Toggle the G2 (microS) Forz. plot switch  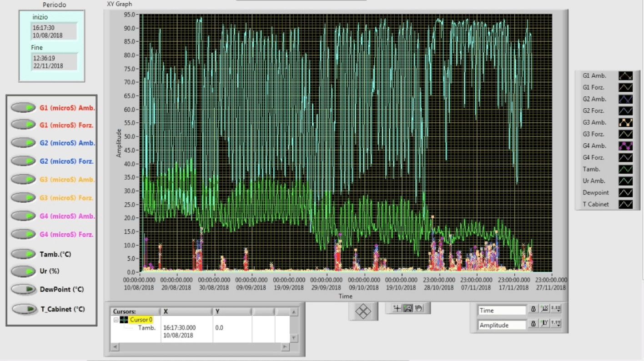point(23,161)
